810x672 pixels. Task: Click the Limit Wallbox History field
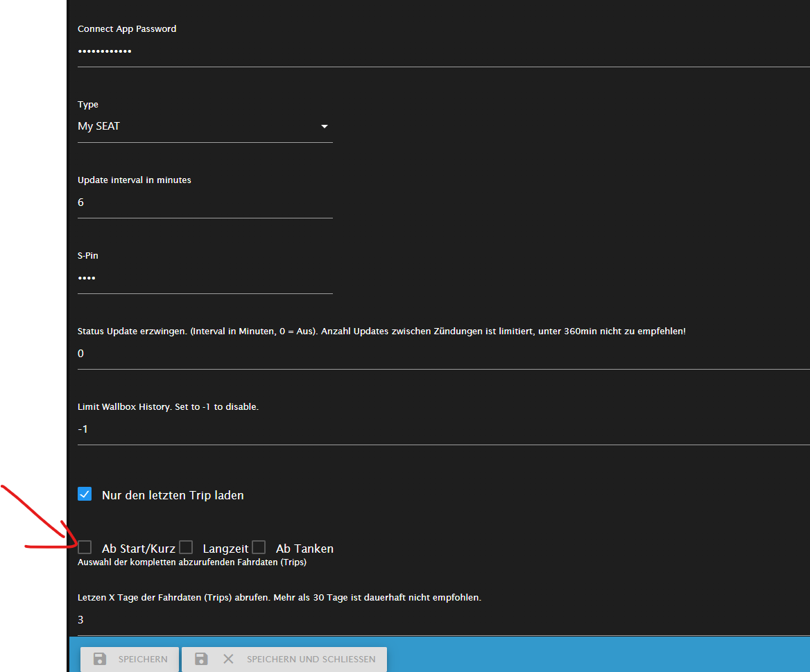pyautogui.click(x=443, y=429)
